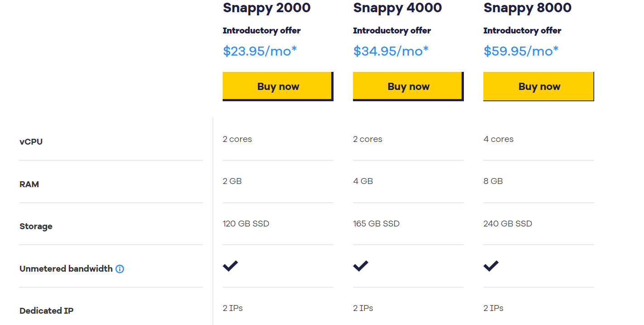Click the Snappy 2000 plan heading
644x325 pixels.
pyautogui.click(x=267, y=8)
